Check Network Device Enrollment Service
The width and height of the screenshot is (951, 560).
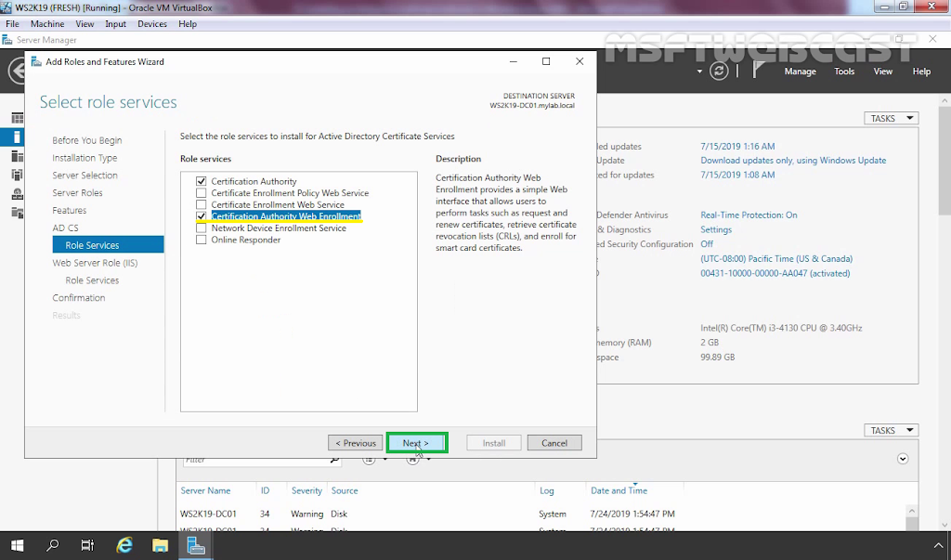click(x=202, y=228)
